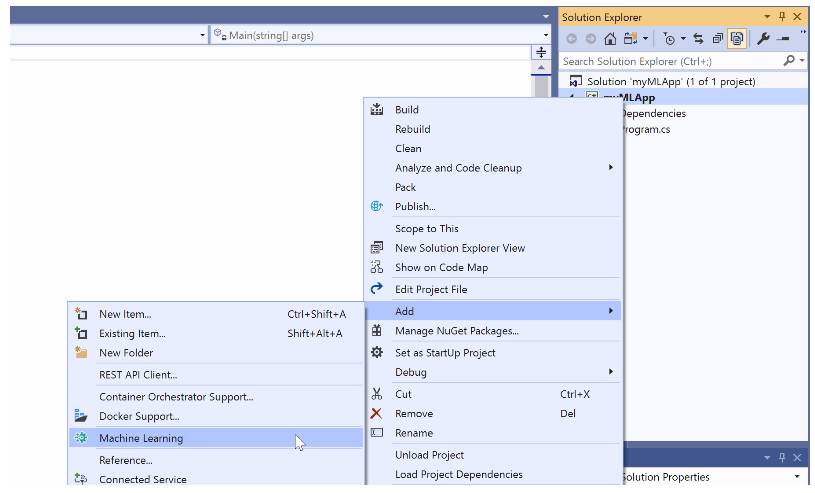
Task: Open the type dropdown left of Main member box
Action: point(203,35)
